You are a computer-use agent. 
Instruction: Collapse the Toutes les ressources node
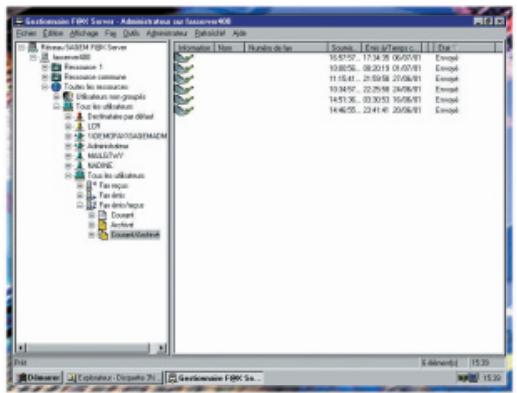pyautogui.click(x=45, y=87)
